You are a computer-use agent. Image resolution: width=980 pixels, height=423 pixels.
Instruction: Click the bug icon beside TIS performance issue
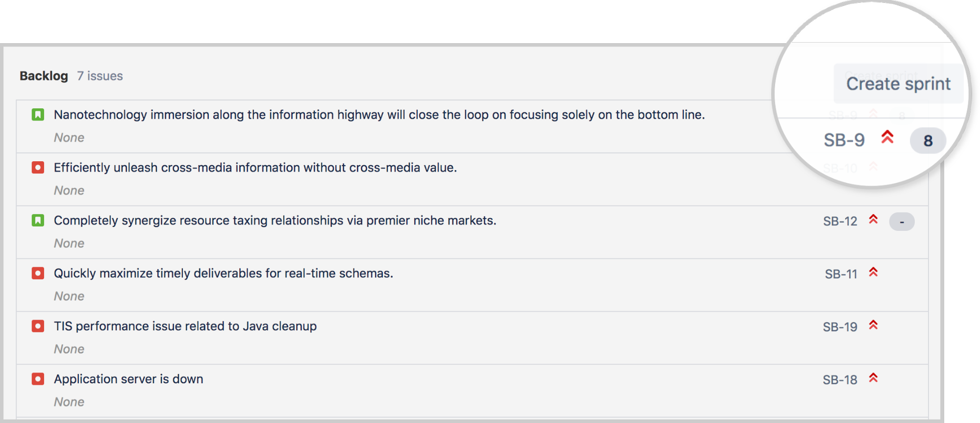(x=38, y=326)
